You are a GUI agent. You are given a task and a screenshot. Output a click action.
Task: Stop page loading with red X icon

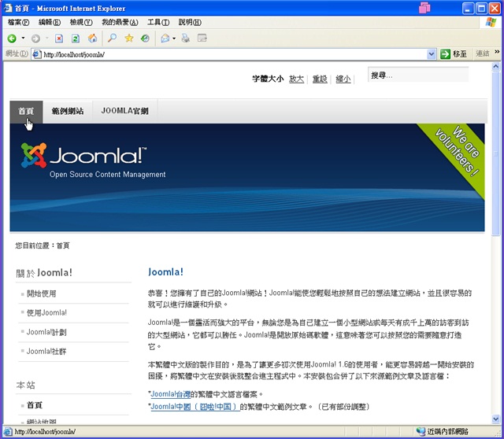(x=59, y=39)
